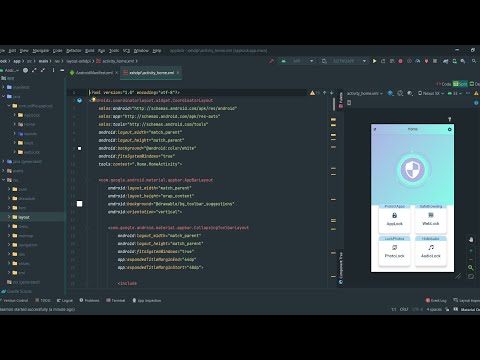Image resolution: width=480 pixels, height=360 pixels.
Task: Click the AudioLock card in layout preview
Action: pyautogui.click(x=431, y=252)
